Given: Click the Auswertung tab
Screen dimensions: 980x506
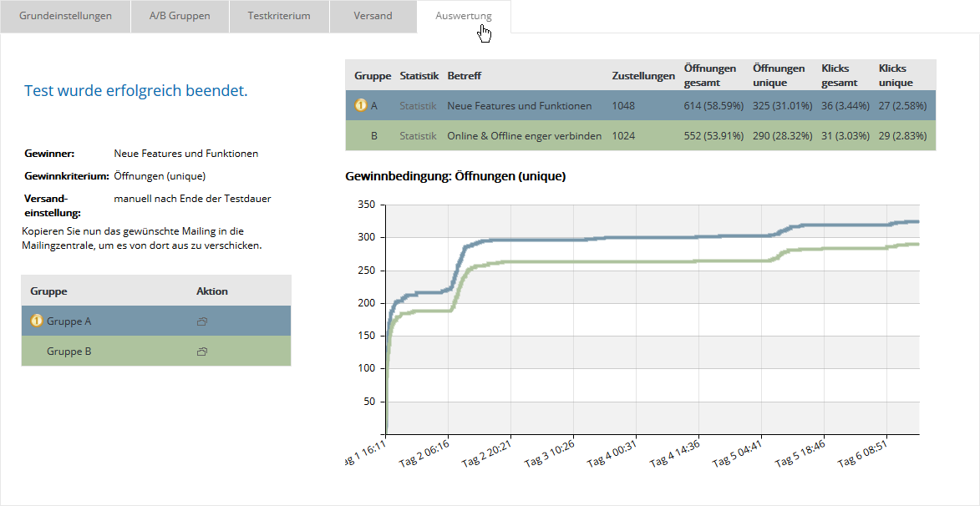Looking at the screenshot, I should point(464,16).
